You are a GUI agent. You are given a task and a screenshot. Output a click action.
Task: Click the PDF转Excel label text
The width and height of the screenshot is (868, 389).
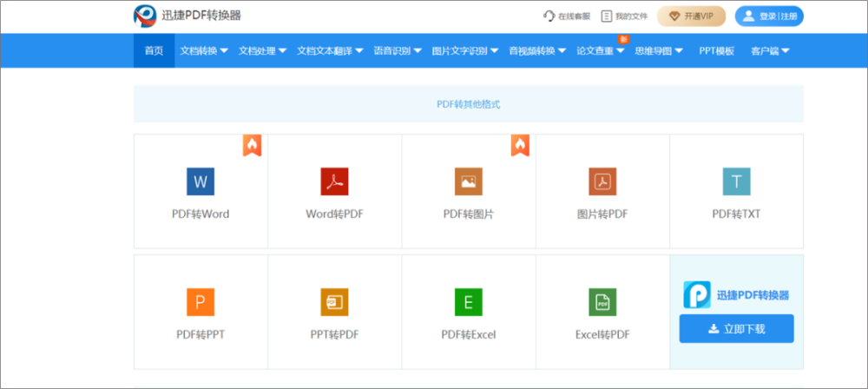point(469,334)
